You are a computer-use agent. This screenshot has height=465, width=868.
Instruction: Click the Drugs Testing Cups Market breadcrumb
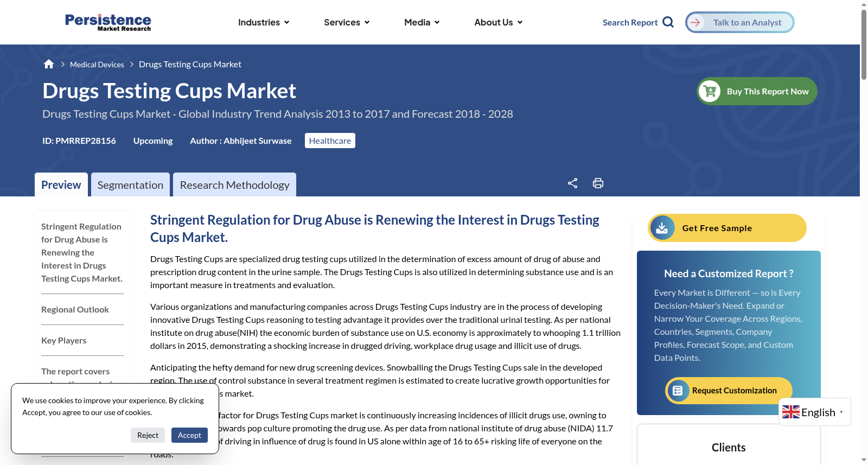(x=190, y=64)
